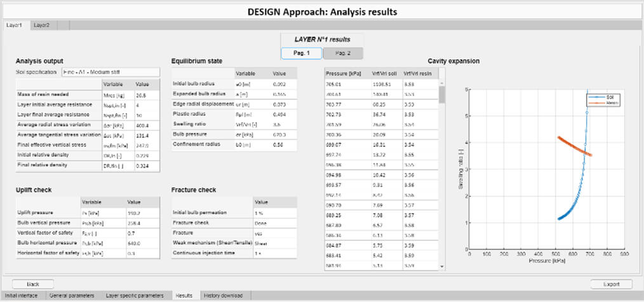
Task: Select the Results bottom tab
Action: tap(185, 296)
